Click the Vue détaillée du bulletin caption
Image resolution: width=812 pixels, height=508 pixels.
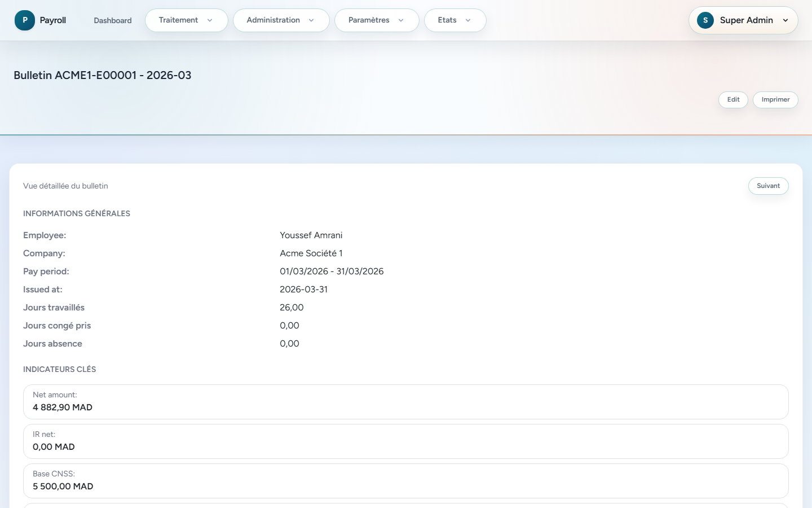(x=65, y=186)
